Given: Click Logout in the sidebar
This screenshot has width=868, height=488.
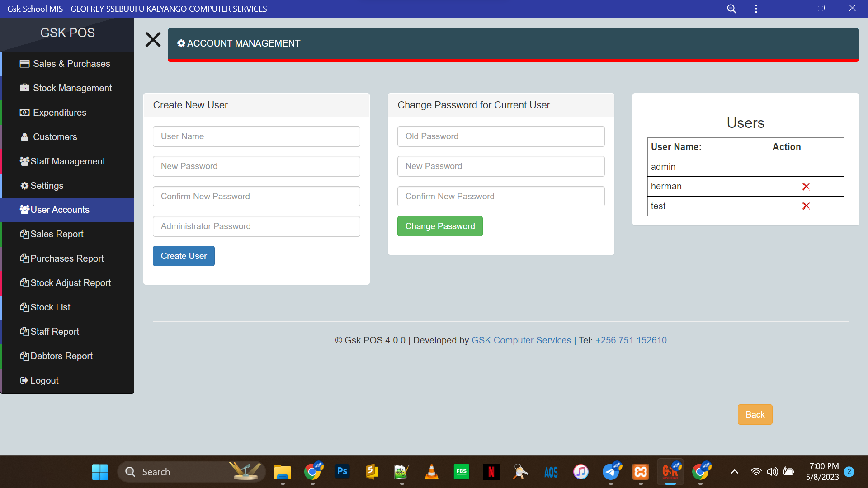Looking at the screenshot, I should point(44,380).
